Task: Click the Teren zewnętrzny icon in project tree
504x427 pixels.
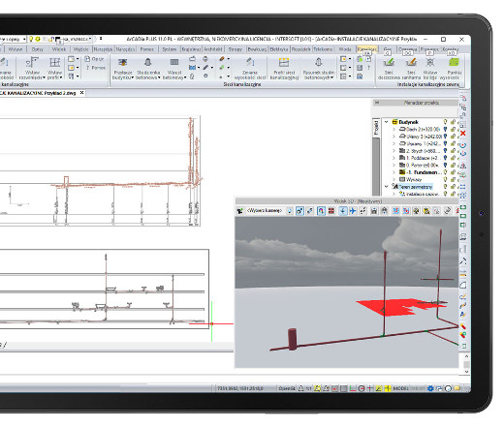Action: (394, 187)
